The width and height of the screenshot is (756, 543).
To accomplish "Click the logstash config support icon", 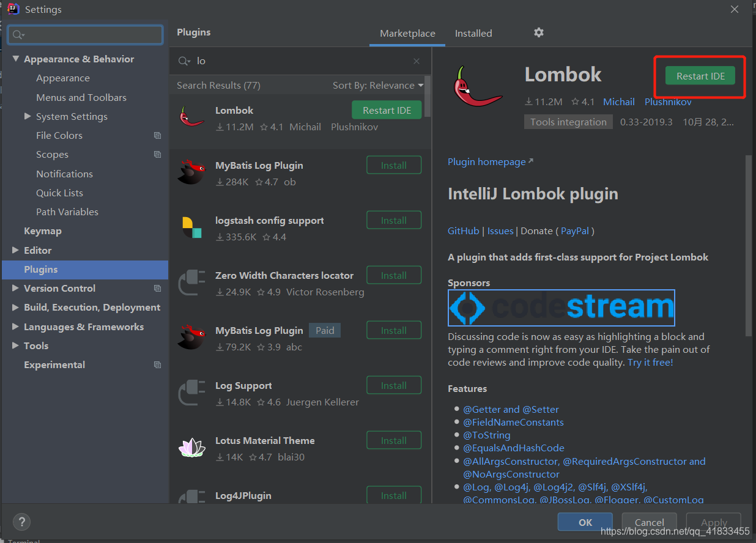I will [191, 227].
